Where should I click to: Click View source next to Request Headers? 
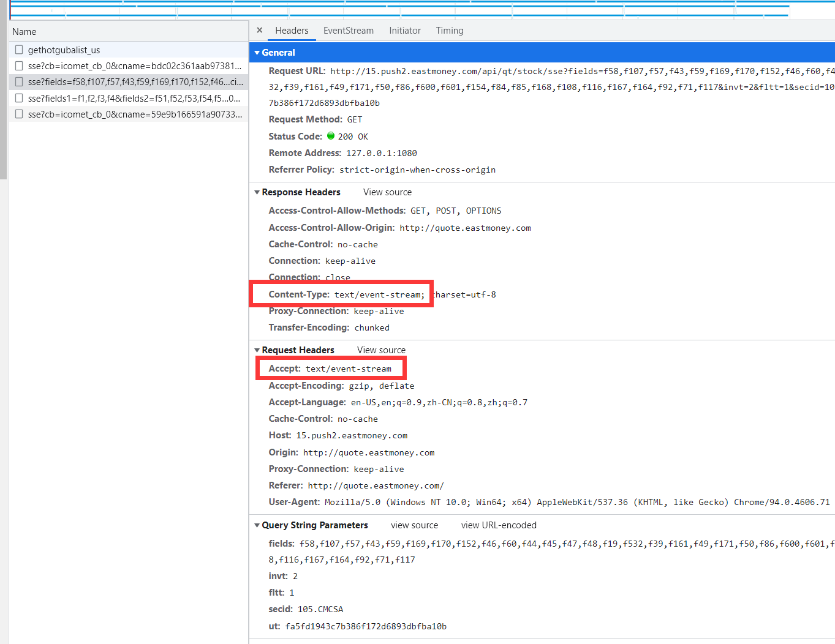coord(380,350)
